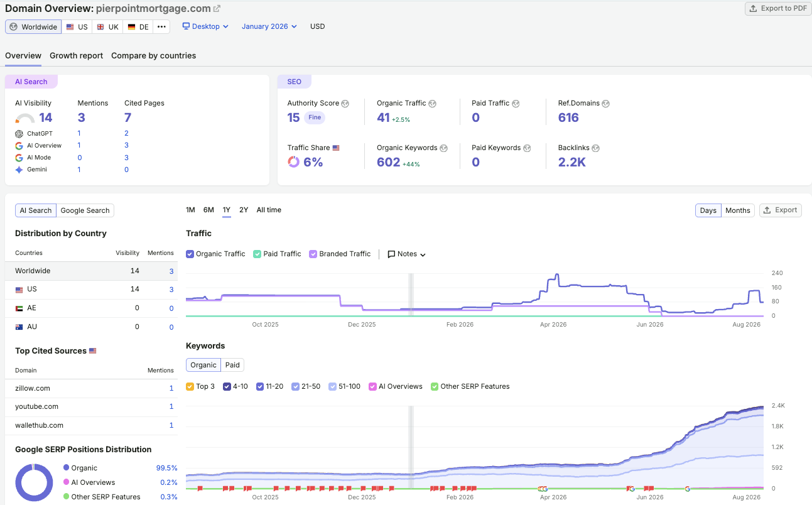Click the Google update marker near April 2026
The image size is (812, 505).
(544, 489)
